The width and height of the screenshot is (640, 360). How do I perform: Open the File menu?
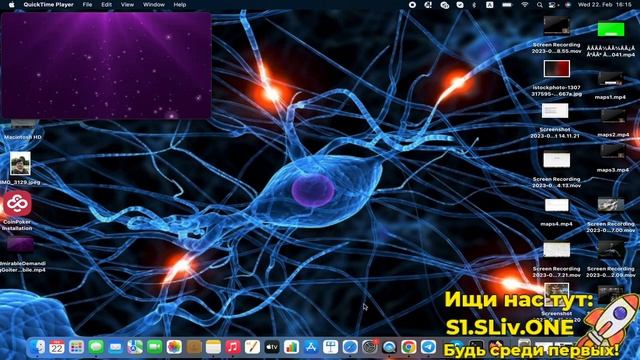[87, 5]
